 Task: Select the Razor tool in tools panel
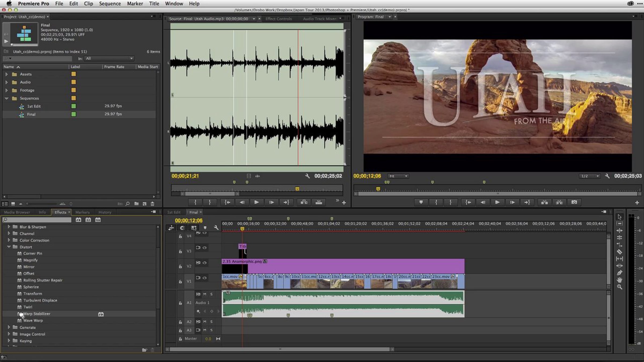pyautogui.click(x=619, y=252)
